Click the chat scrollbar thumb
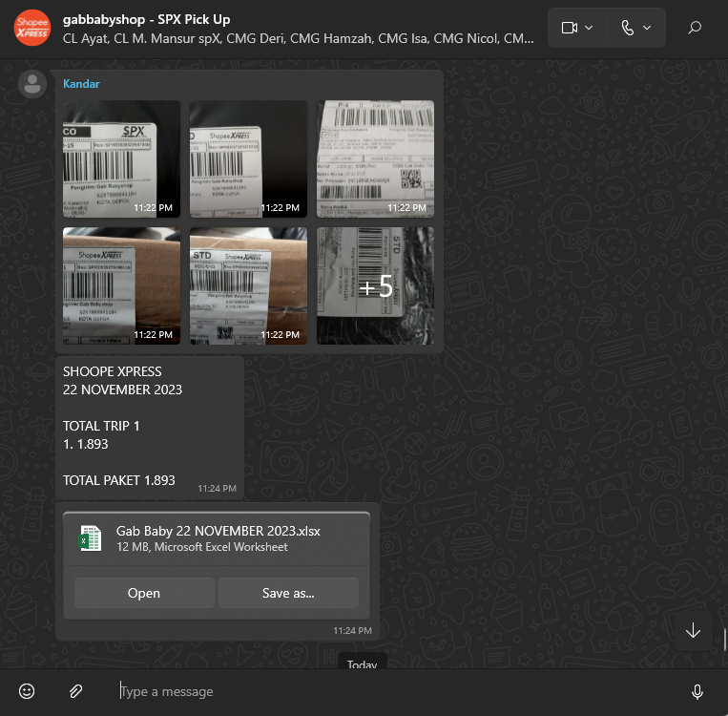 pyautogui.click(x=725, y=640)
